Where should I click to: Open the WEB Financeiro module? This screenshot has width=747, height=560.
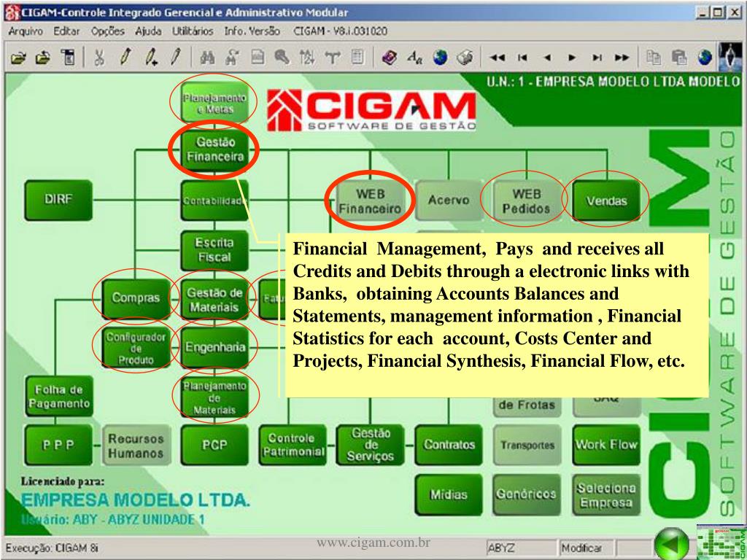tap(370, 201)
